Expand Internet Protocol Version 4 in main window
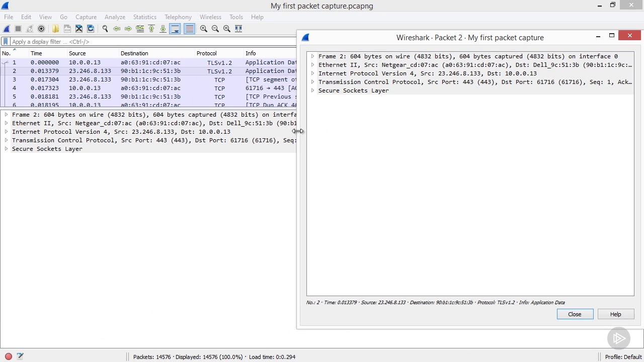The height and width of the screenshot is (362, 644). click(6, 132)
